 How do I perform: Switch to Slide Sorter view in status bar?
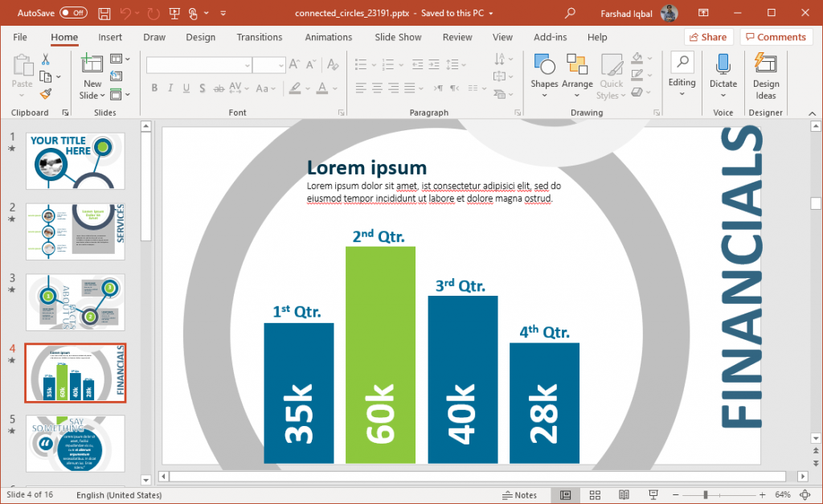coord(595,494)
